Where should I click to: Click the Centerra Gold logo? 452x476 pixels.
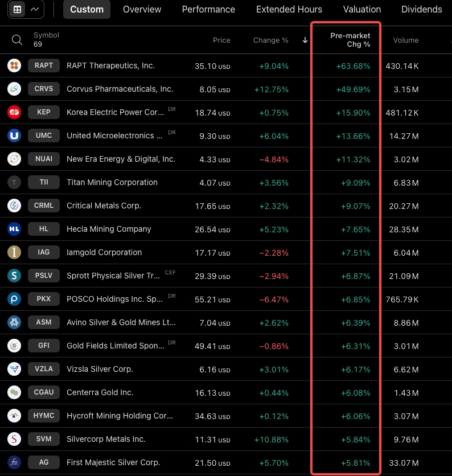pyautogui.click(x=14, y=392)
